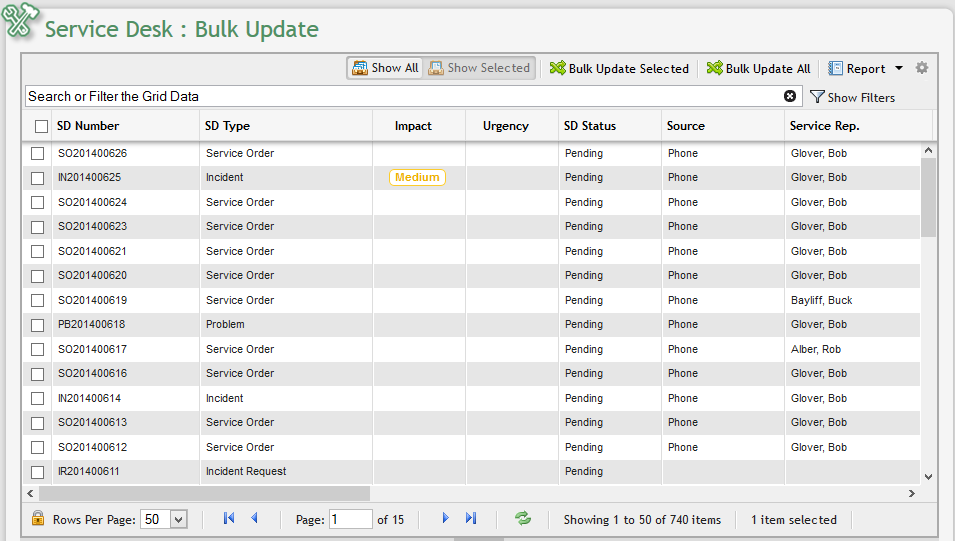
Task: Go to the next page
Action: [445, 518]
